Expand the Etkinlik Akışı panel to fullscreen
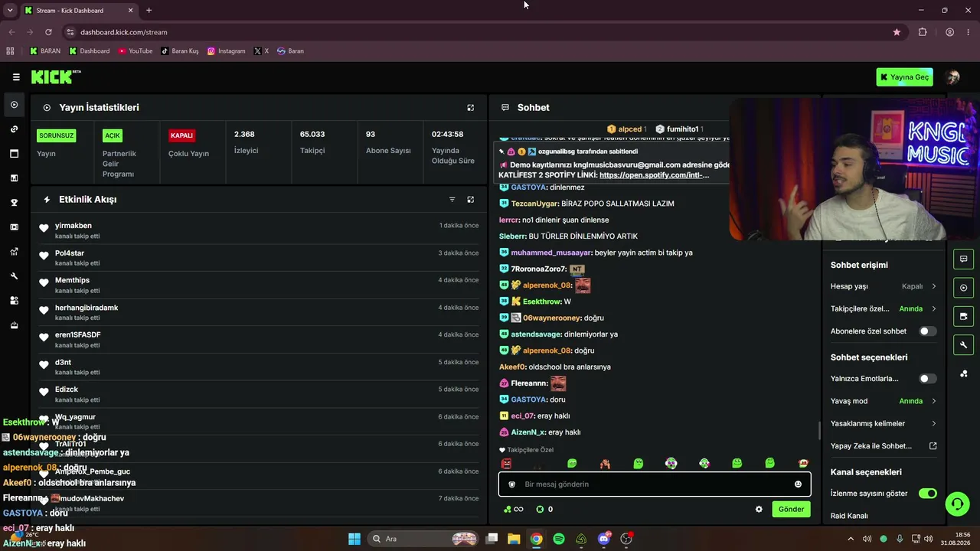Image resolution: width=980 pixels, height=551 pixels. 471,200
